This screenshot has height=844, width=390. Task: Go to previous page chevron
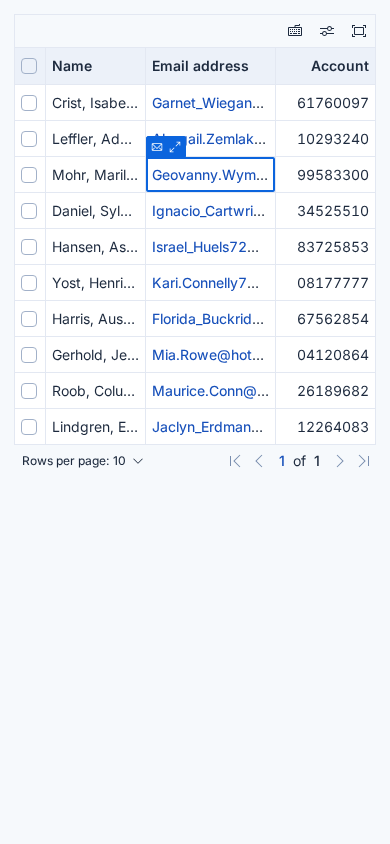pos(259,461)
